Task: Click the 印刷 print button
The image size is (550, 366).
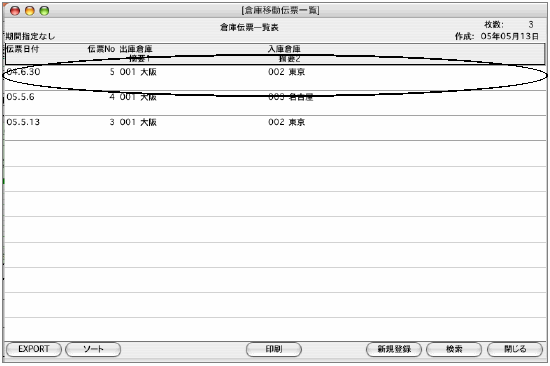Action: [274, 349]
